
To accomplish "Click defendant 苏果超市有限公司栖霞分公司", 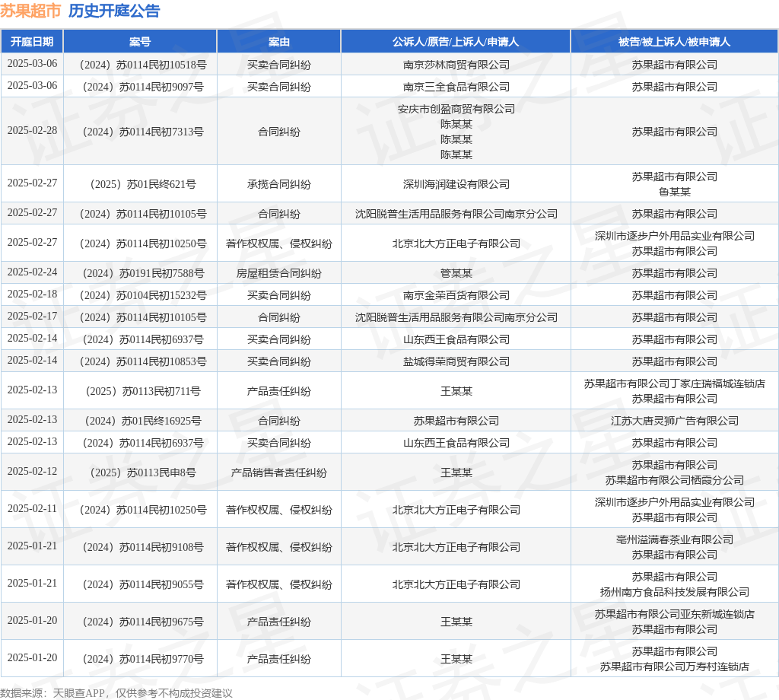I will [x=674, y=480].
